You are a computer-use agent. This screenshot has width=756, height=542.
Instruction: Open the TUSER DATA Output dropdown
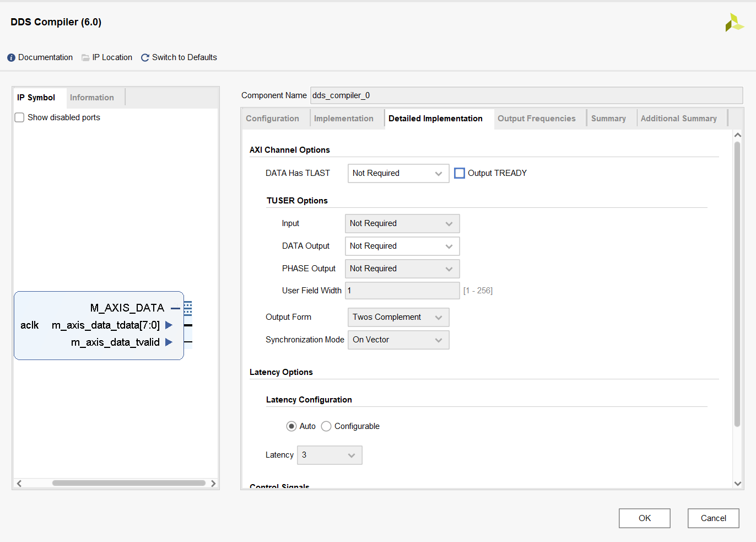(402, 246)
